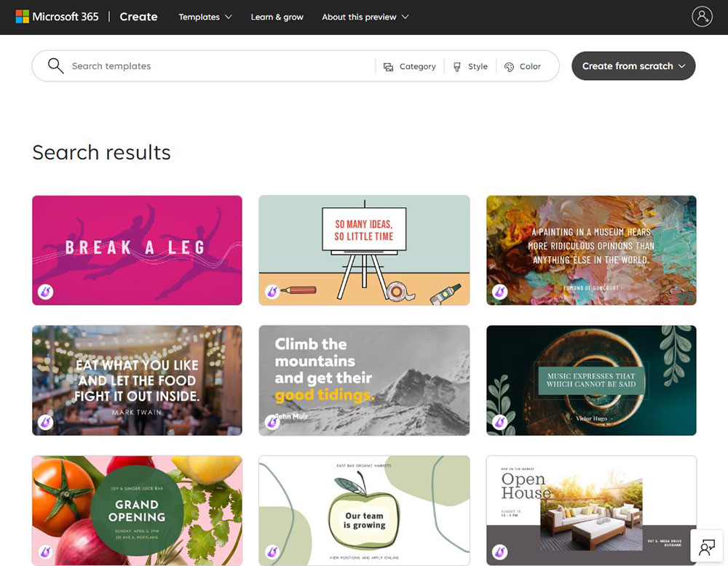Open the Create from scratch dropdown
Viewport: 728px width, 566px height.
coord(633,66)
